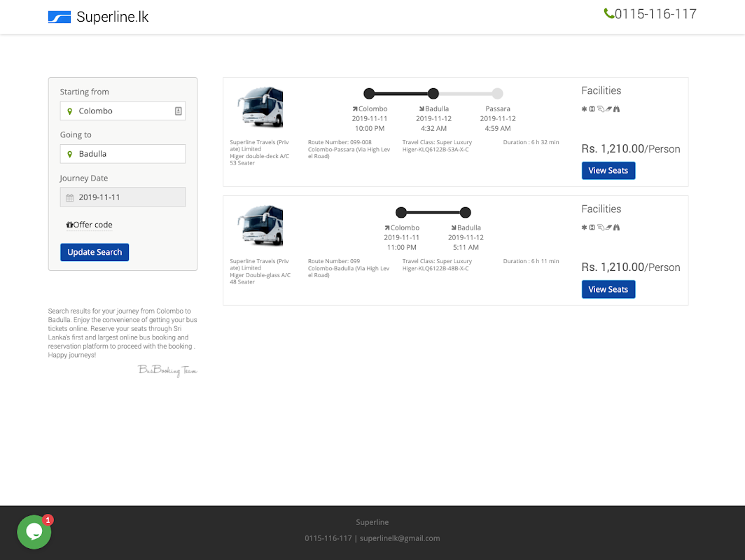
Task: Click arrival arrow icon beside Badulla 5:11 AM
Action: pyautogui.click(x=454, y=228)
